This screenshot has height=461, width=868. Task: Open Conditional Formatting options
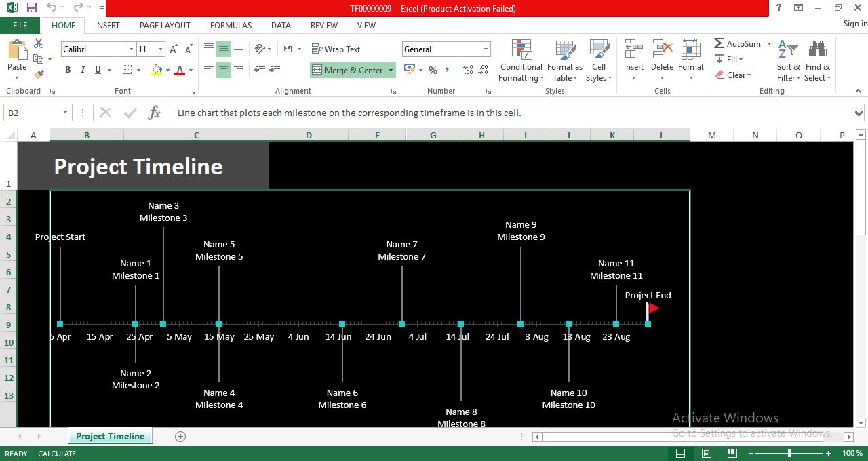pos(520,61)
